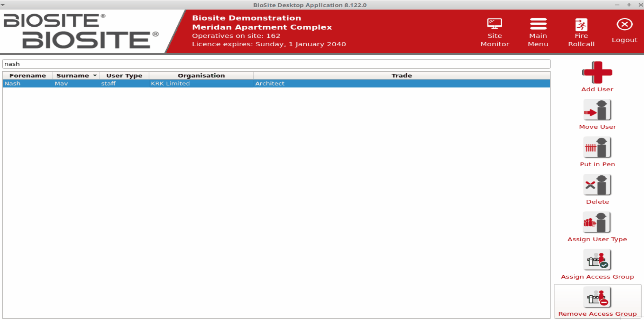
Task: Click the licence expiry date text
Action: [269, 44]
